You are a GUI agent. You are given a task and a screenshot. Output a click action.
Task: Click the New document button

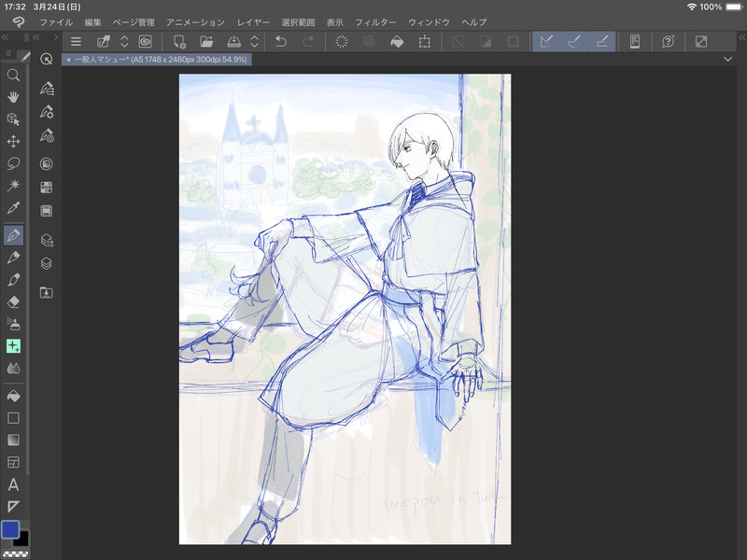point(179,41)
